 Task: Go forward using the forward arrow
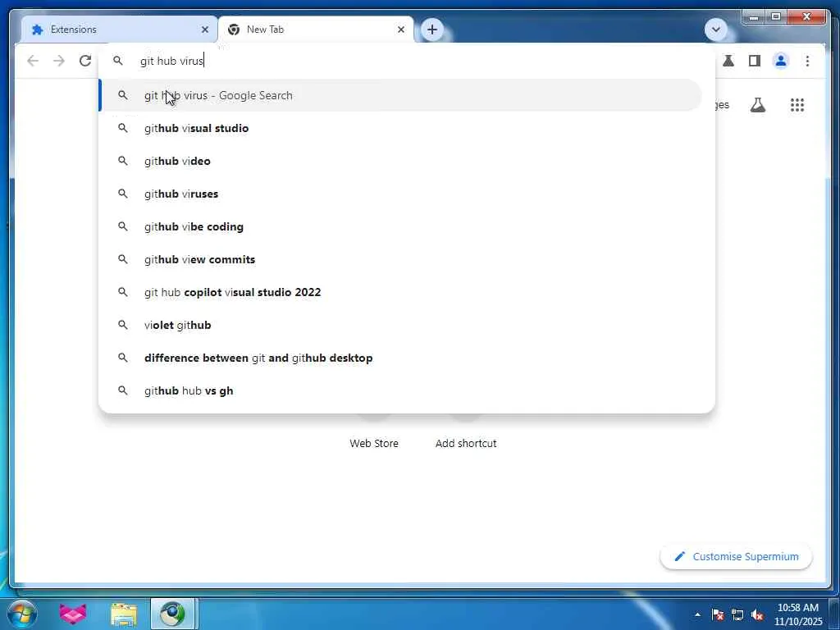tap(59, 61)
